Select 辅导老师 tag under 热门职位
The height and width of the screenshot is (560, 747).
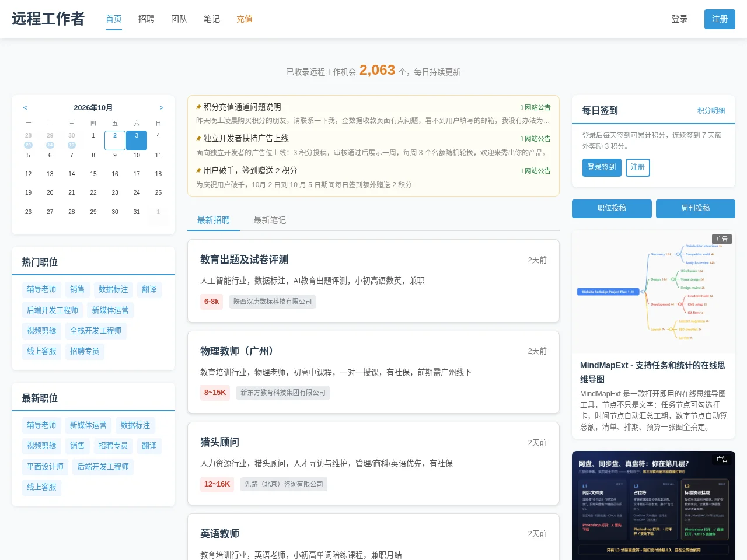41,289
